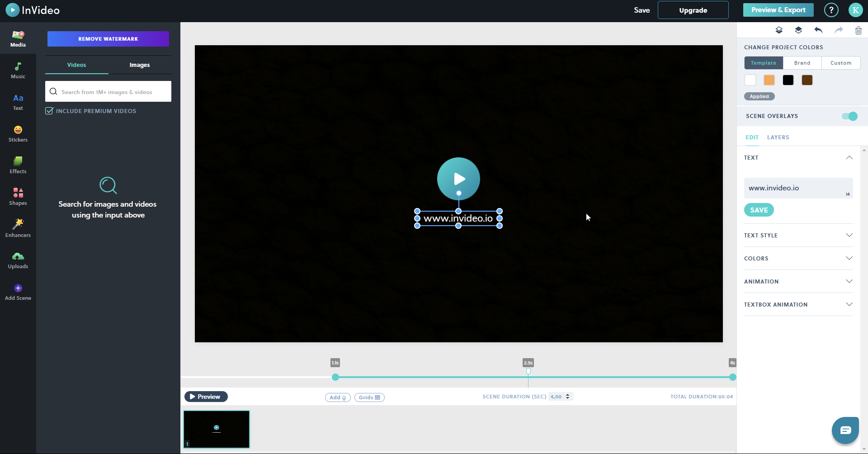This screenshot has width=868, height=454.
Task: Click the scene duration value field
Action: tap(557, 397)
